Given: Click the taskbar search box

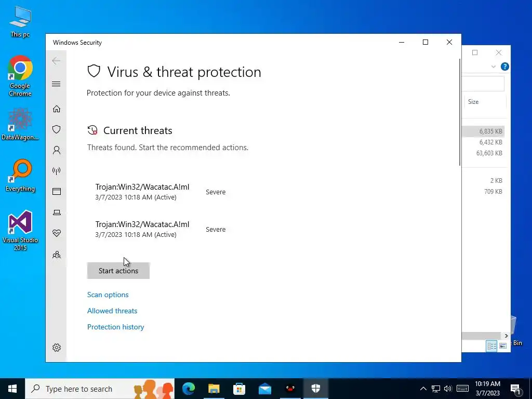Looking at the screenshot, I should tap(100, 389).
